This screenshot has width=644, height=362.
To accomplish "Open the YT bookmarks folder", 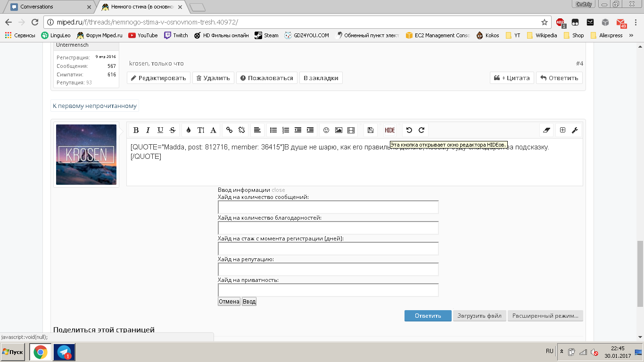I will [x=513, y=35].
